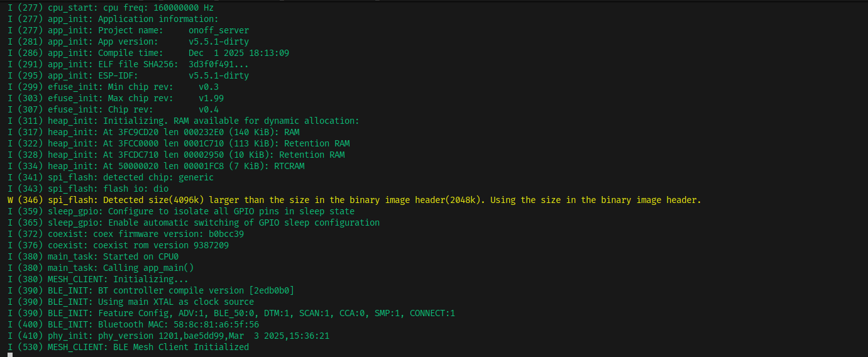
Task: Click the "MESH_CLIENT: Initializing..." log line
Action: click(98, 279)
